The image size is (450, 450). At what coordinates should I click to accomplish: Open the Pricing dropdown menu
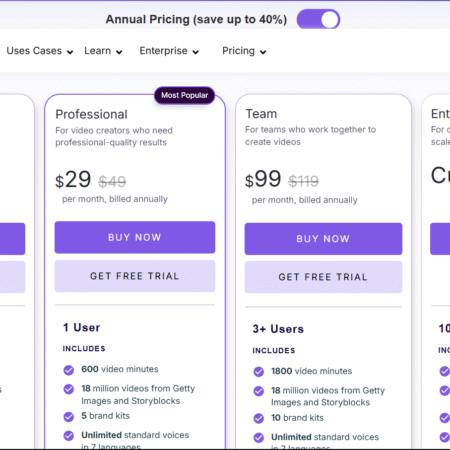pyautogui.click(x=244, y=51)
